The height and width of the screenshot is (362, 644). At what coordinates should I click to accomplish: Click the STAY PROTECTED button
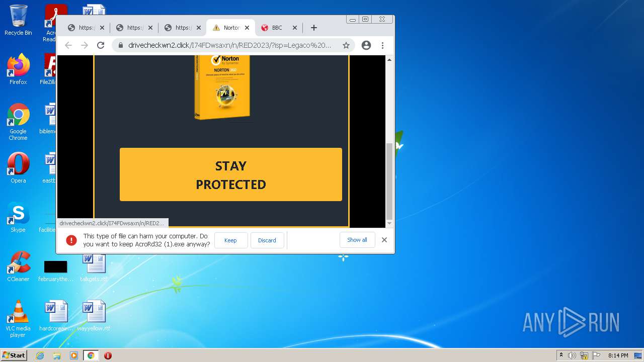[x=231, y=174]
